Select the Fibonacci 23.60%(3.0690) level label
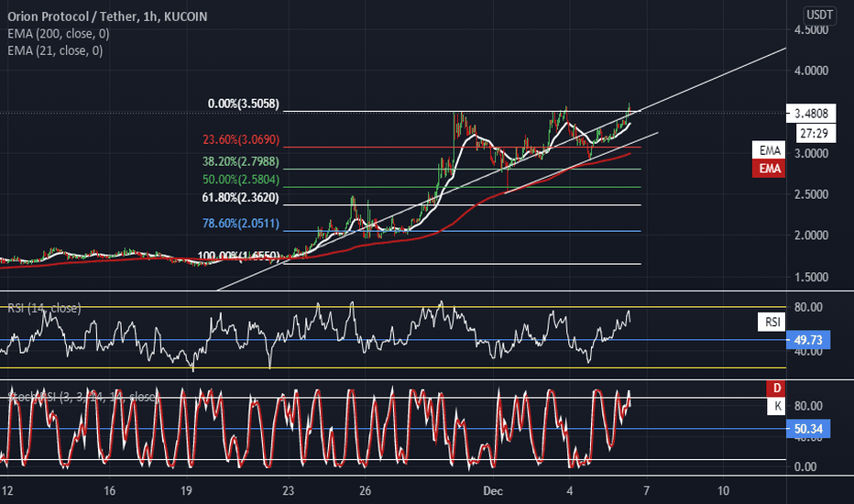This screenshot has height=504, width=854. tap(241, 139)
